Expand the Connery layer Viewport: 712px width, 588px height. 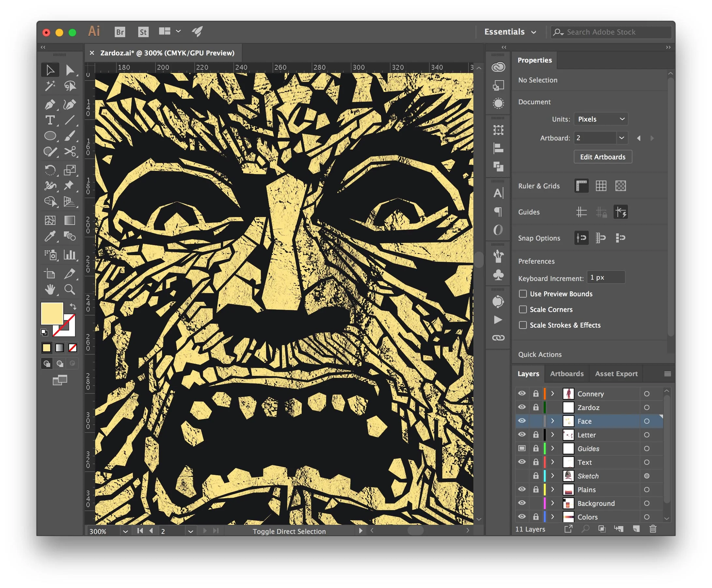(x=553, y=393)
